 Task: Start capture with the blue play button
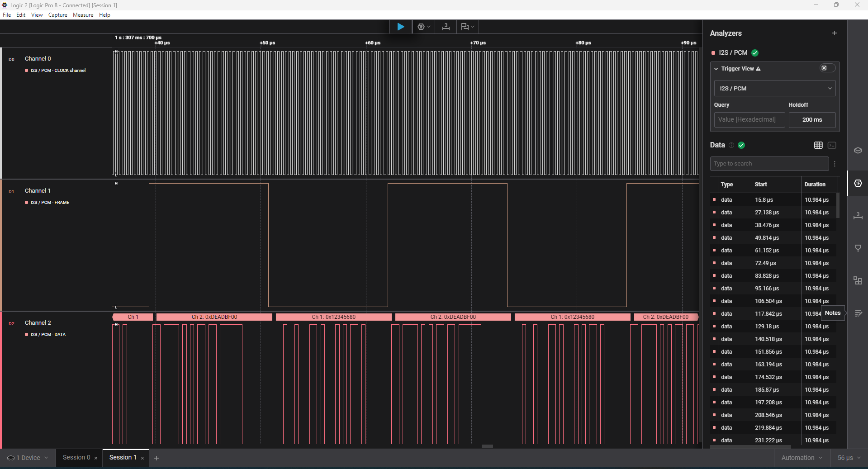tap(400, 27)
